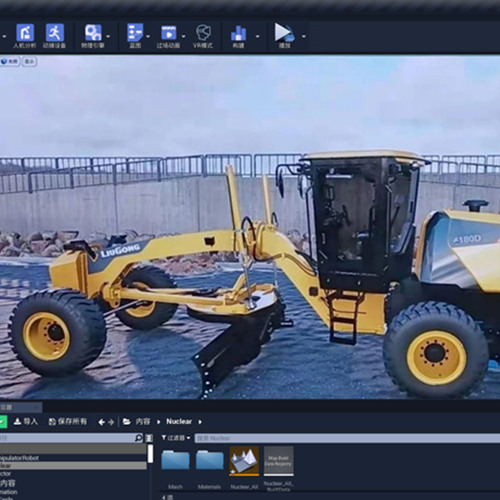This screenshot has width=500, height=500.
Task: Click the viewport lighting mode button
Action: [x=10, y=61]
